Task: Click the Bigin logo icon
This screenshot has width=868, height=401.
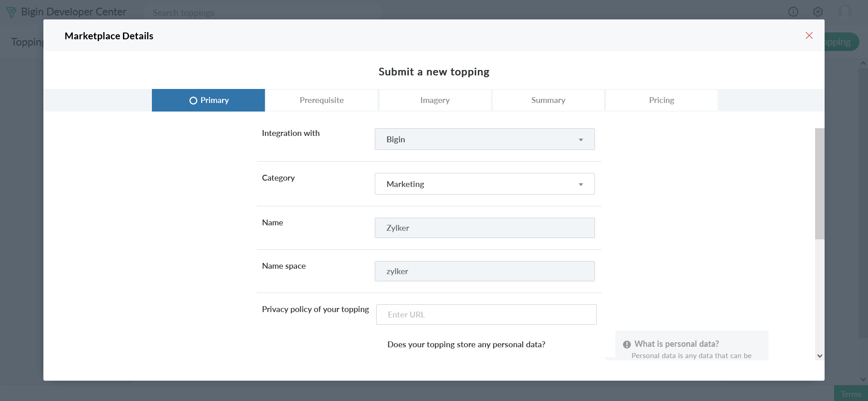Action: [x=11, y=12]
